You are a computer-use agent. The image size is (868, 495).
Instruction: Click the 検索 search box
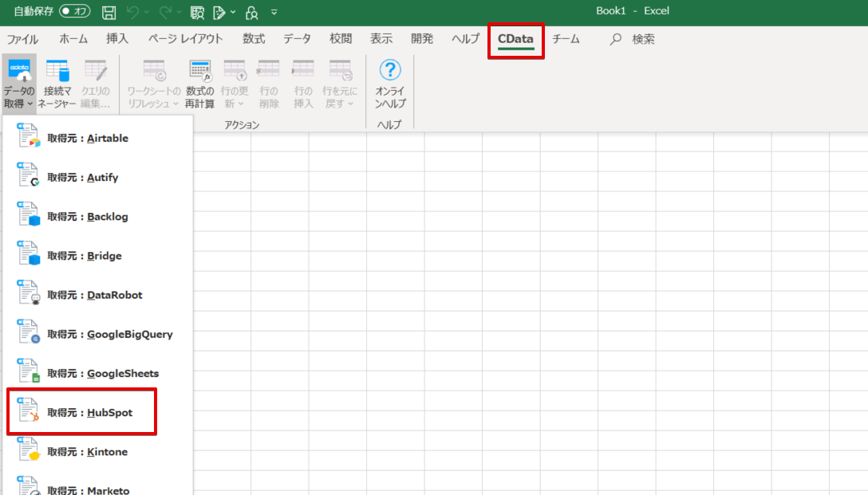point(643,39)
